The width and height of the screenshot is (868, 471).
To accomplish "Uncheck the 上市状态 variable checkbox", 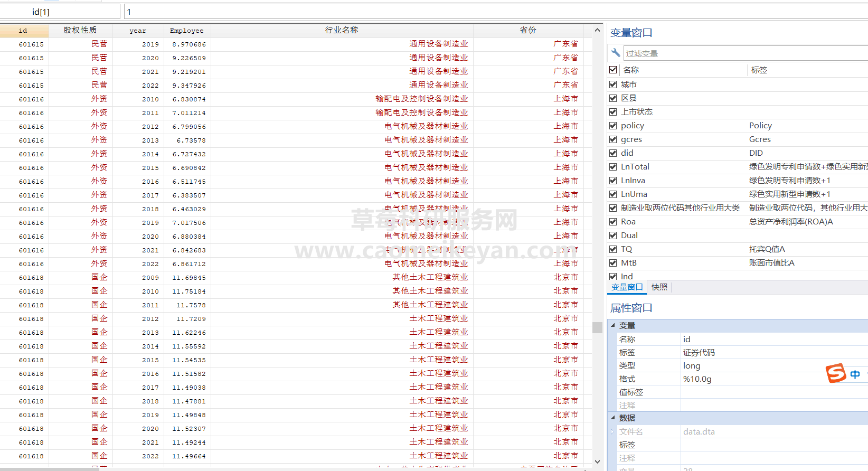I will [613, 112].
